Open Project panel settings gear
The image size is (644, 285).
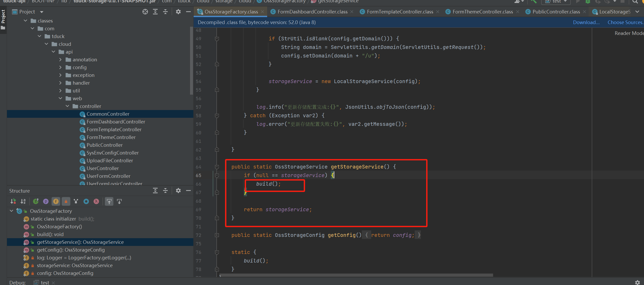[178, 12]
